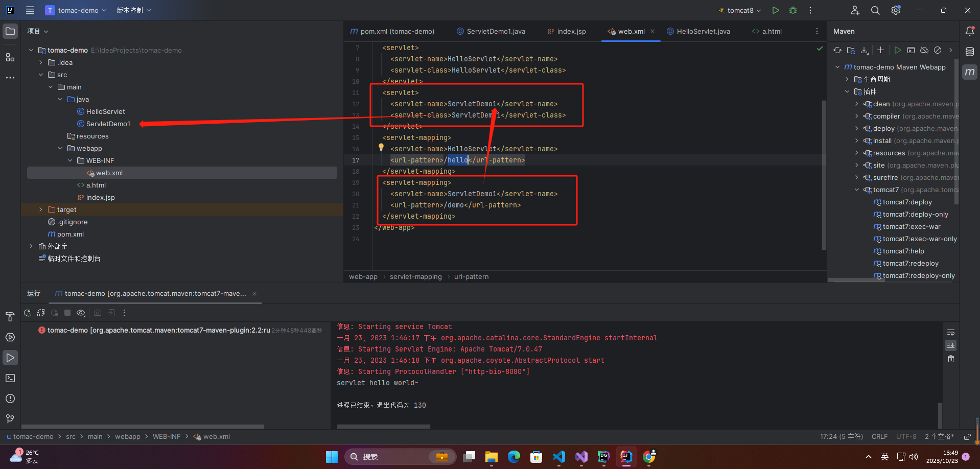Select HelloServlet in project tree
The height and width of the screenshot is (469, 980).
tap(105, 111)
